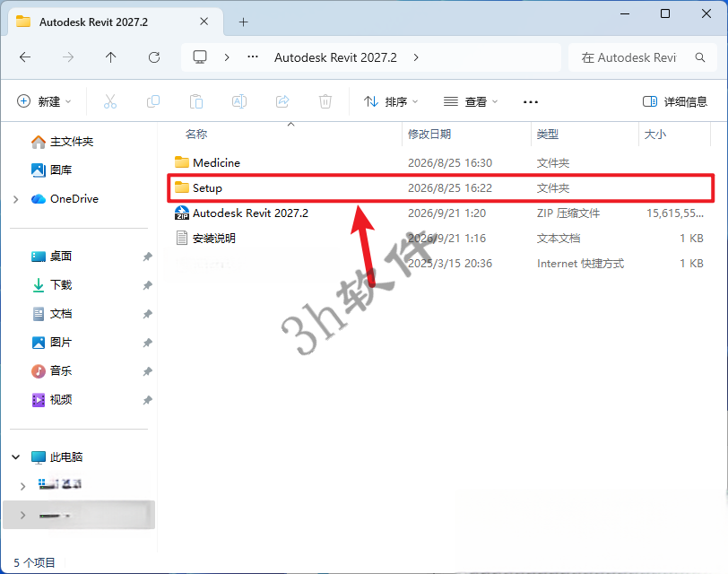Sort by the 大小 column header
This screenshot has width=728, height=574.
(x=655, y=135)
